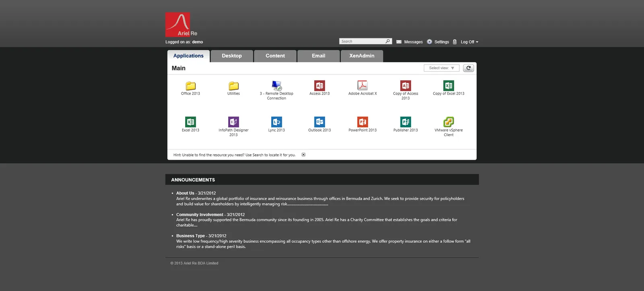Launch Copy of Excel 2013
Image resolution: width=644 pixels, height=291 pixels.
[x=448, y=88]
